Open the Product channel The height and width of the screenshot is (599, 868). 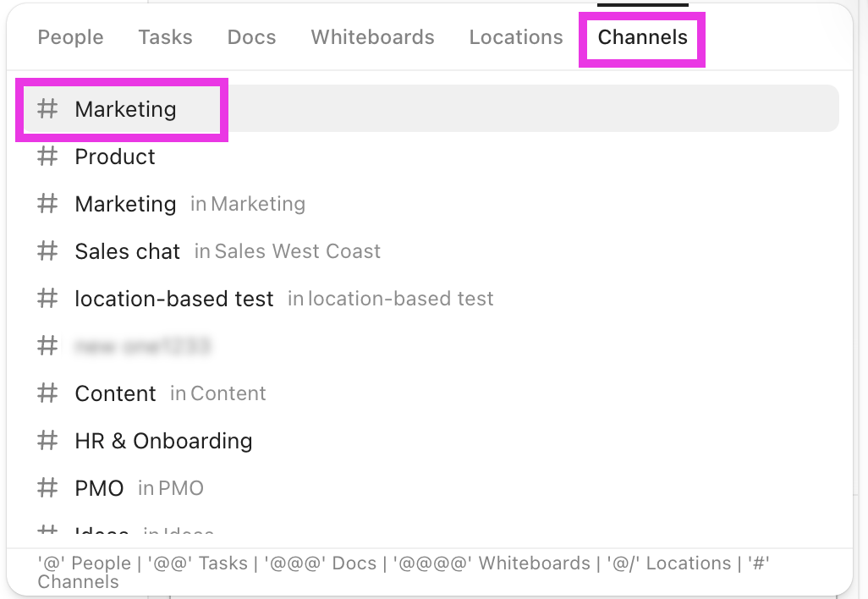[x=115, y=157]
